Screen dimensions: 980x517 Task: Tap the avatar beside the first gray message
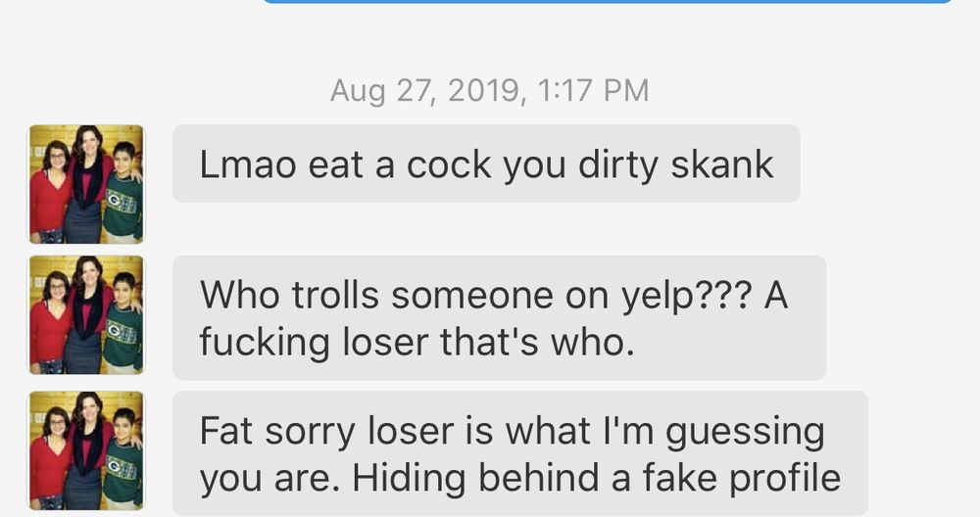point(86,183)
